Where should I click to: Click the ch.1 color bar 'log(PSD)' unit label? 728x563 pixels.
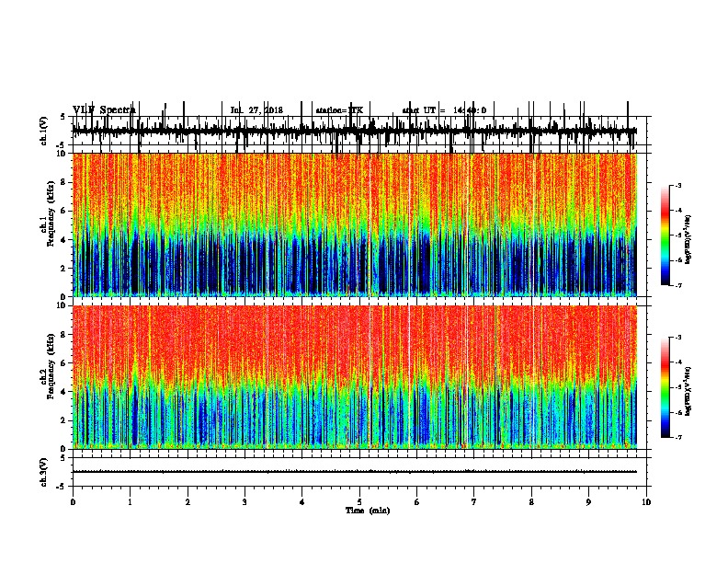[x=688, y=239]
